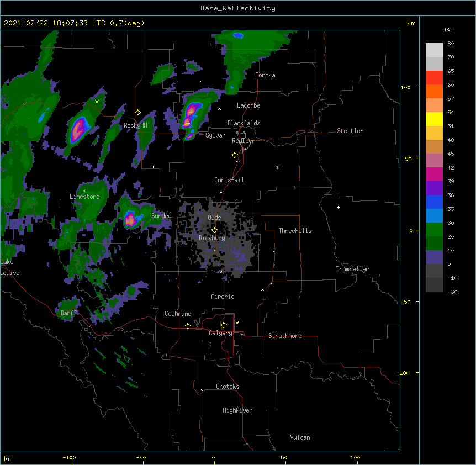Click the yellow V marker northwest of RockyMH

97,102
